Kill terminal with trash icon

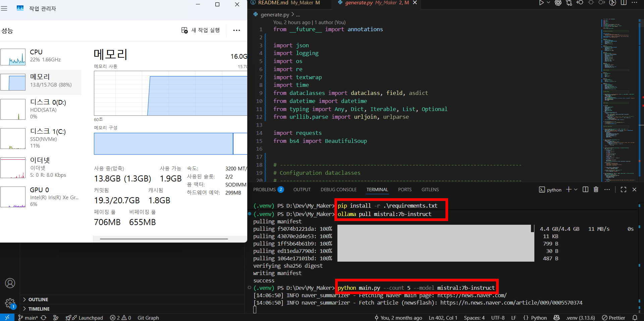596,190
